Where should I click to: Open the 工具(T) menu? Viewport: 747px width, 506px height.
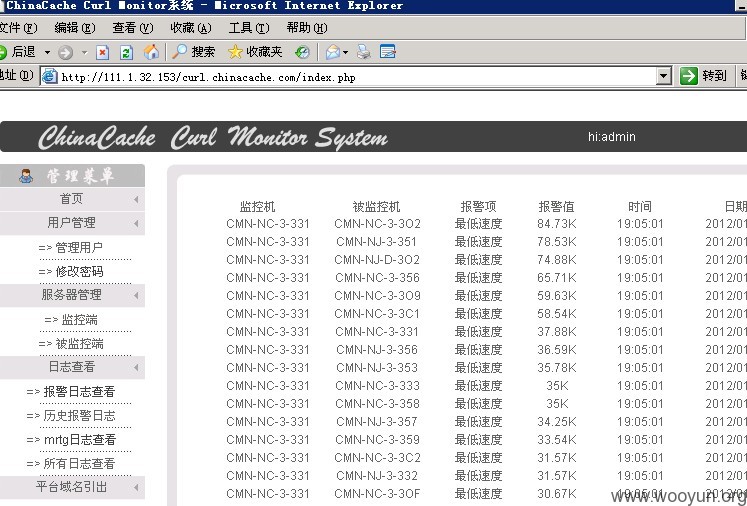point(249,28)
